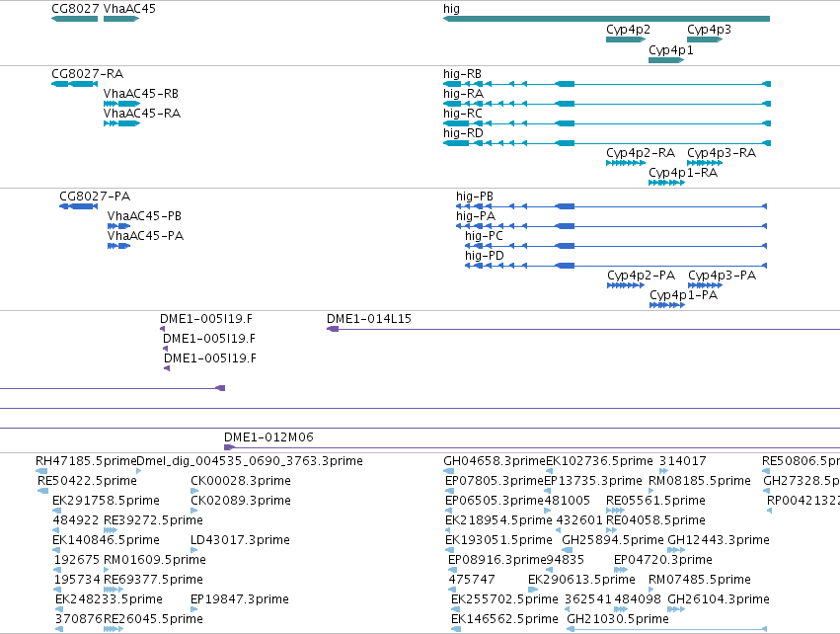Select EST EP19847.3prime

pyautogui.click(x=193, y=609)
